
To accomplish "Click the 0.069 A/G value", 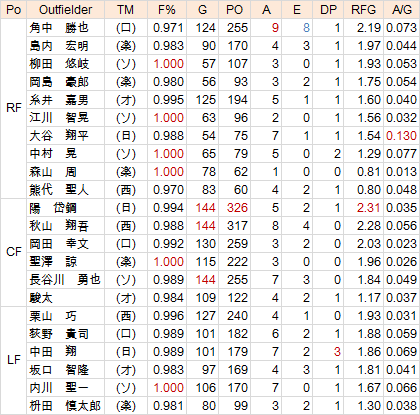I will [401, 352].
